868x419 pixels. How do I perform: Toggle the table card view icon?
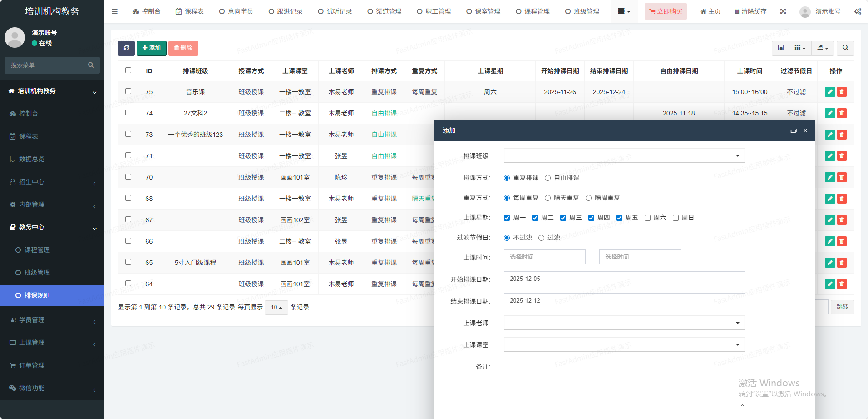point(780,48)
